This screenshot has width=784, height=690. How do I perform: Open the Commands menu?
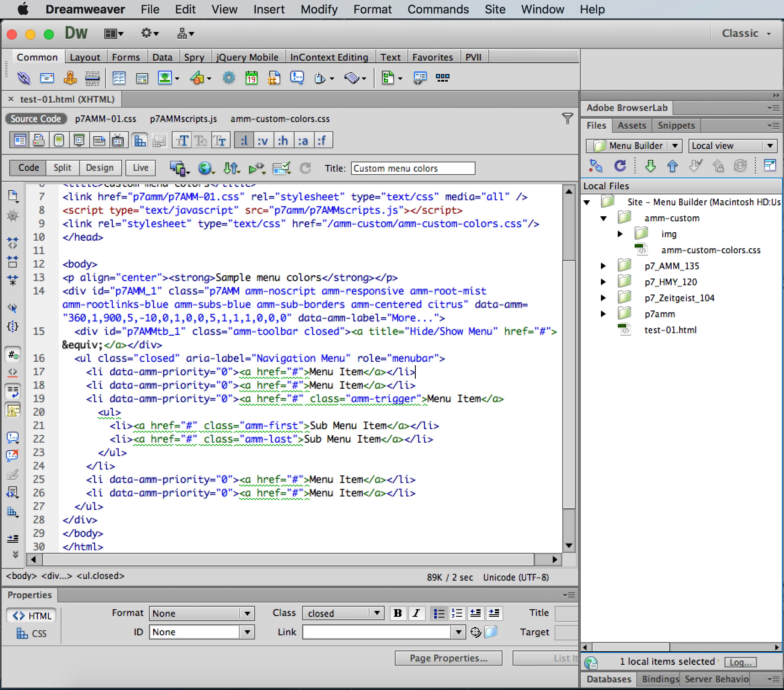point(438,9)
